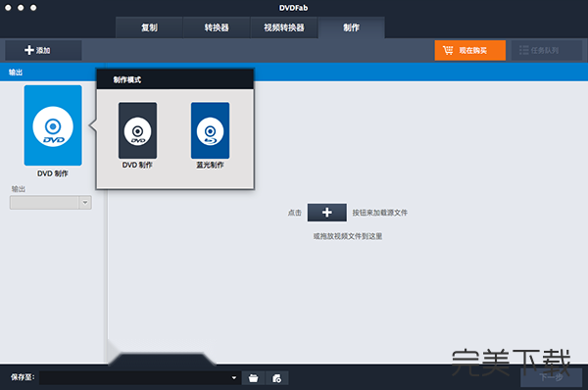Close the DVDFab window
This screenshot has width=588, height=390.
click(8, 8)
